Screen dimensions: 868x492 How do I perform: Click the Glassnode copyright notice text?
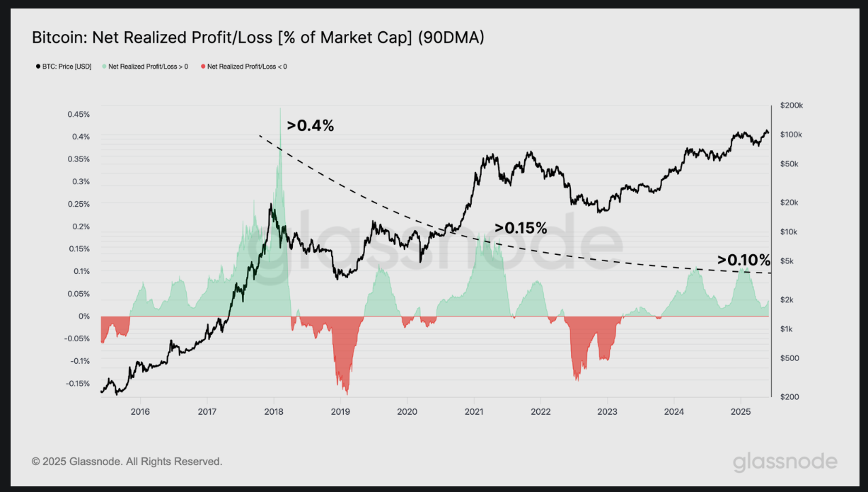(x=127, y=462)
